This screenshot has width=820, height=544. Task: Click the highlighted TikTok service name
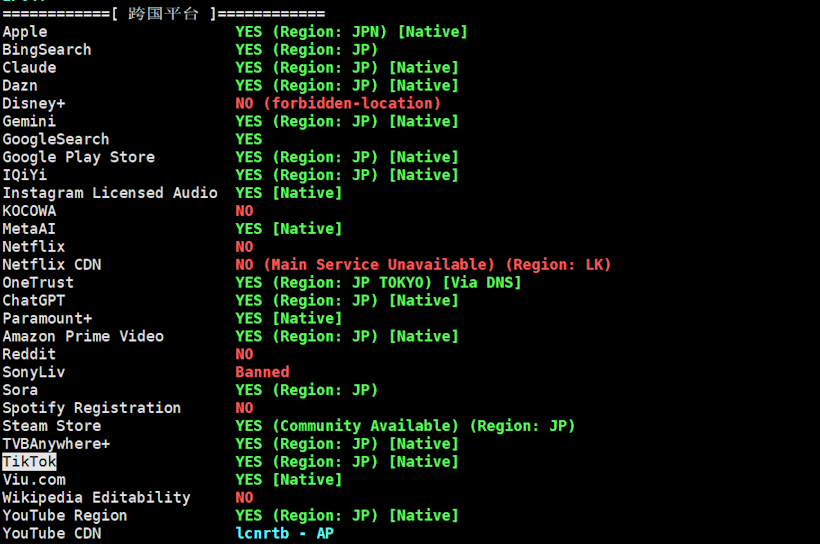coord(29,462)
